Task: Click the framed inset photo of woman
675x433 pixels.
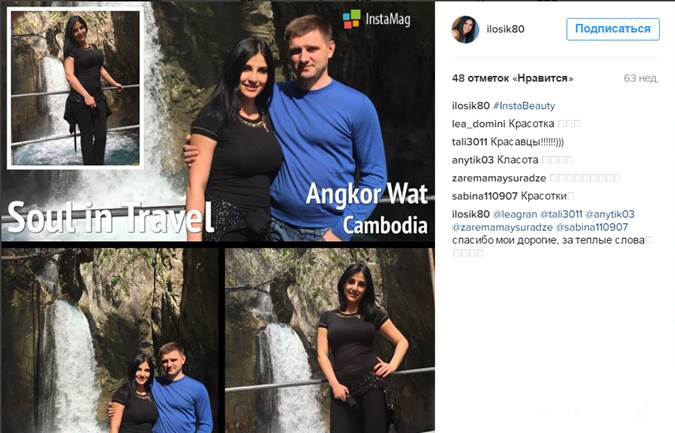Action: [75, 88]
